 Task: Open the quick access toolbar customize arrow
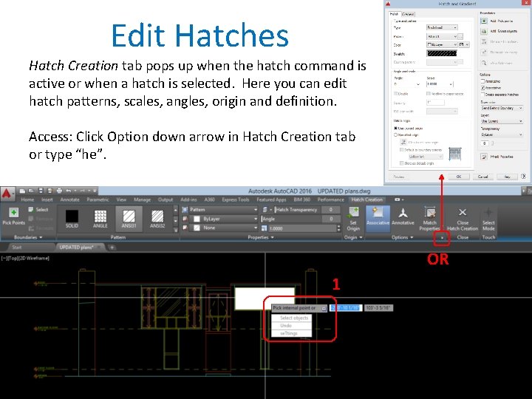(x=95, y=191)
